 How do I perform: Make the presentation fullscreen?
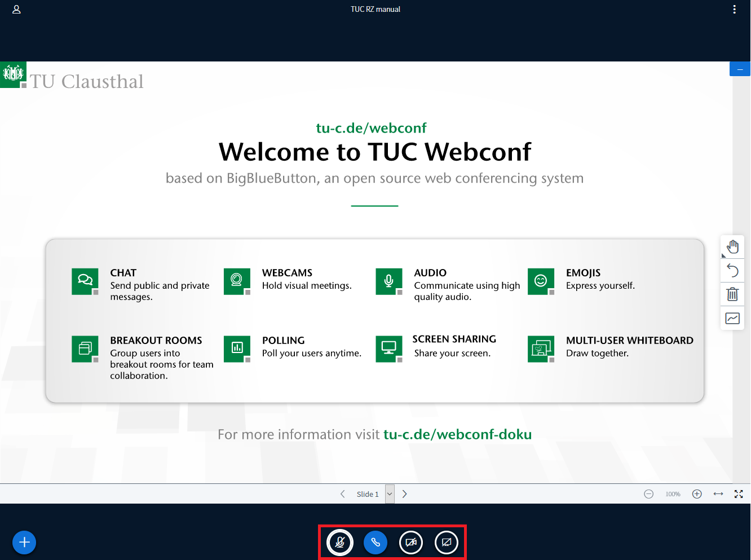[739, 494]
